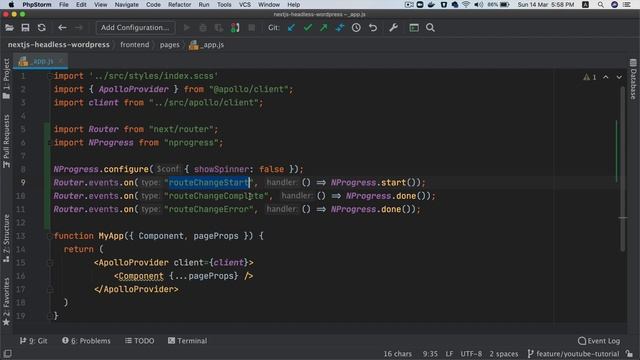Open the File menu
This screenshot has height=360, width=640.
(64, 4)
